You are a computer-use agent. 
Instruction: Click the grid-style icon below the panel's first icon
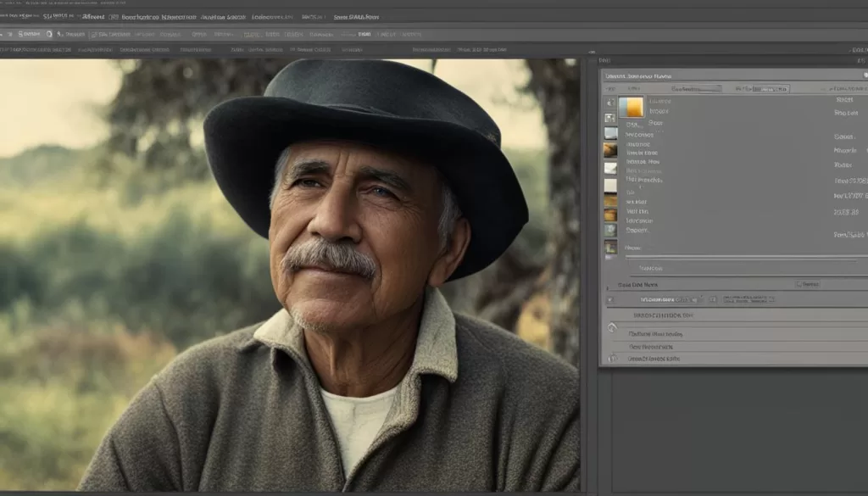[610, 118]
